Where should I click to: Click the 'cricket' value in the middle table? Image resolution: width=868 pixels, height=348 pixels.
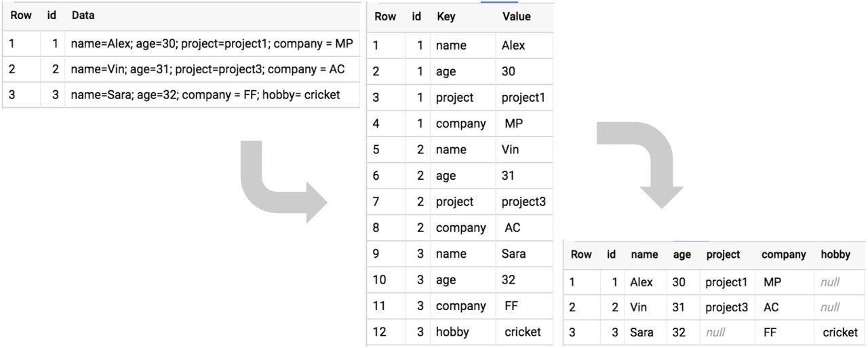click(524, 332)
